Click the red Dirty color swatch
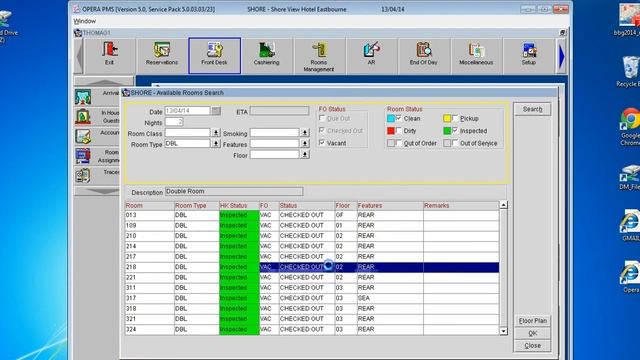This screenshot has width=640, height=360. [x=391, y=131]
